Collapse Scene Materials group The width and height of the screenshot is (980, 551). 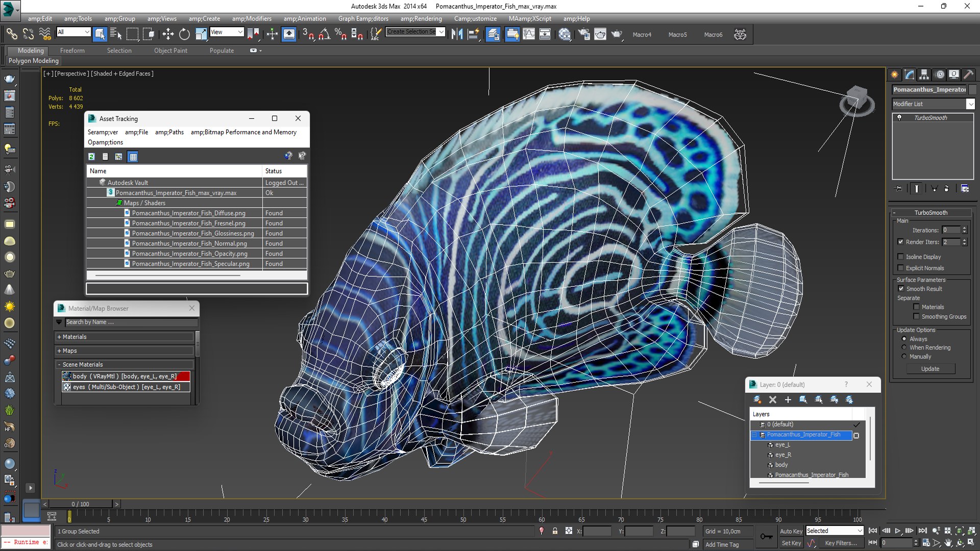coord(125,365)
